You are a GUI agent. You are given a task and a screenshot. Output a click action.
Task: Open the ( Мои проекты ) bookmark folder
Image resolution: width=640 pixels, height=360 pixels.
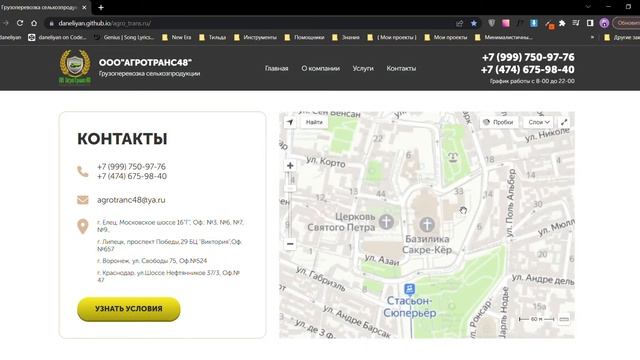392,37
